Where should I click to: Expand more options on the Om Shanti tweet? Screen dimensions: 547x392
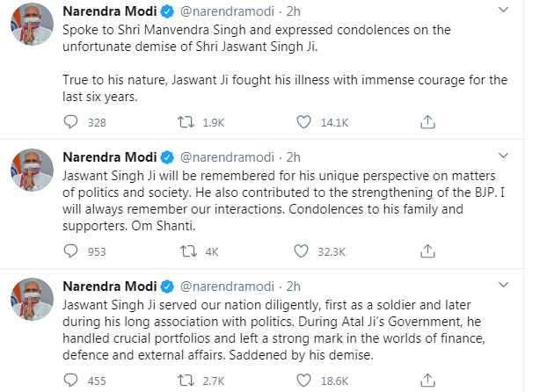(503, 156)
